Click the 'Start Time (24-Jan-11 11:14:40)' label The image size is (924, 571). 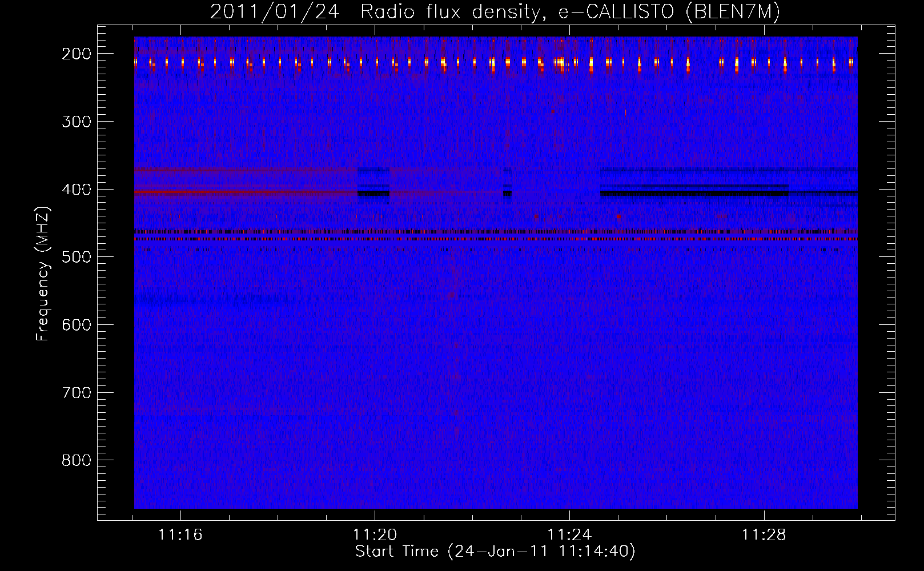click(x=495, y=552)
